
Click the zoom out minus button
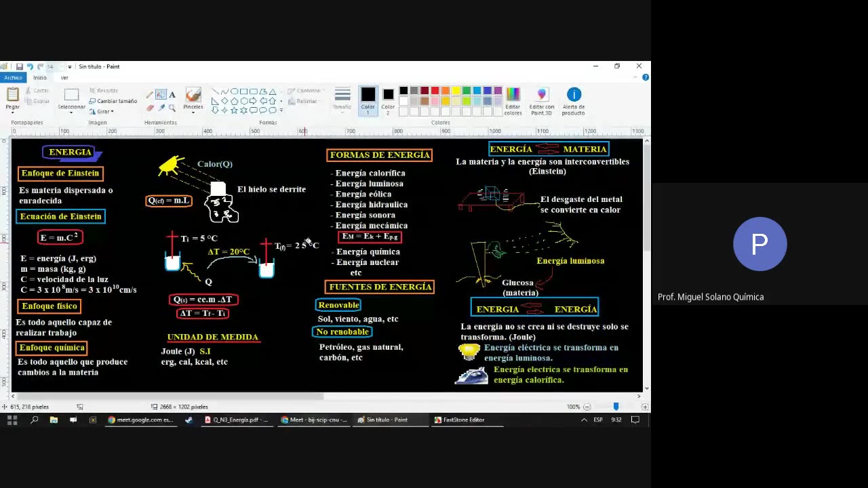point(587,407)
